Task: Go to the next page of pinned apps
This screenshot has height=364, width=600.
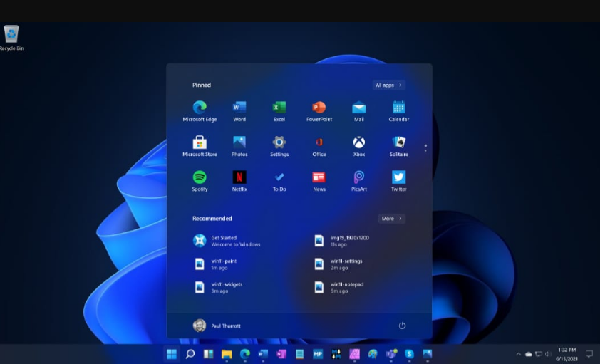Action: click(425, 150)
